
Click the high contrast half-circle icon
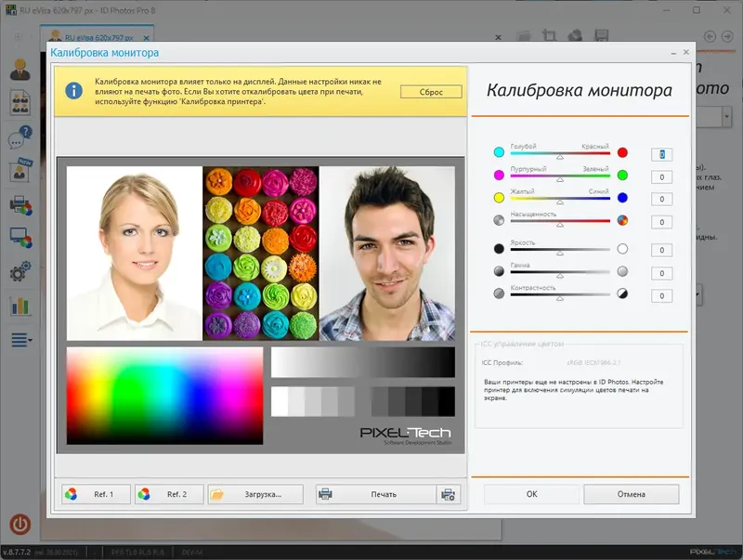622,293
